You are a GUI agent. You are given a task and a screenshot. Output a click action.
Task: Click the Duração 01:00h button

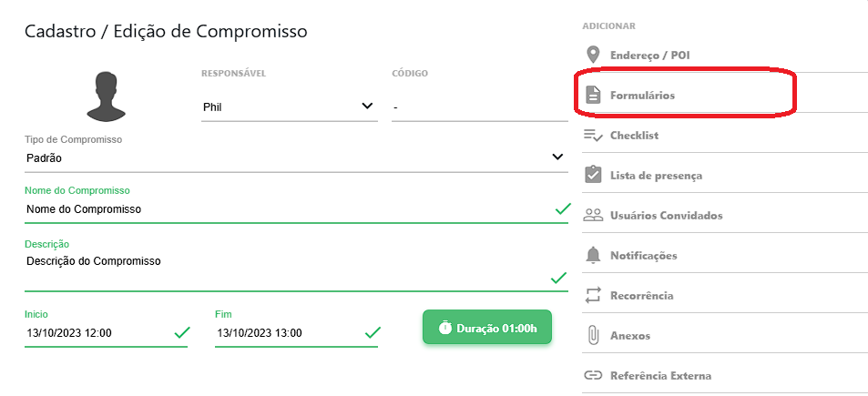[487, 328]
